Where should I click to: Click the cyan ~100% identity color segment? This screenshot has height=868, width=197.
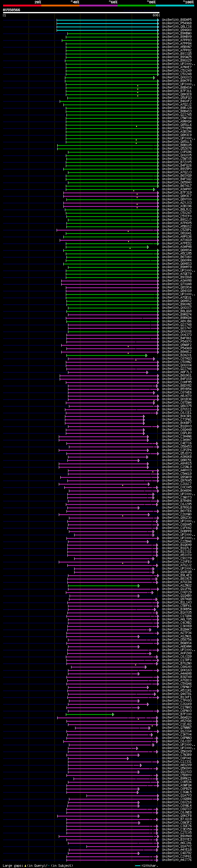pos(175,6)
